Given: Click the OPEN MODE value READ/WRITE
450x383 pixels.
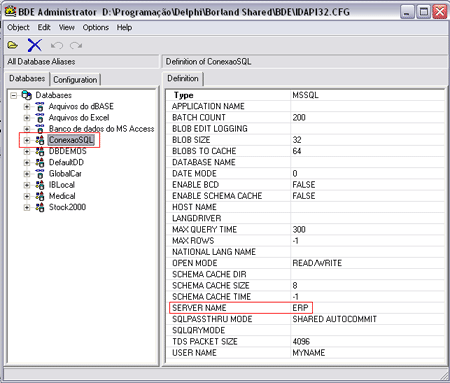Looking at the screenshot, I should click(x=317, y=263).
